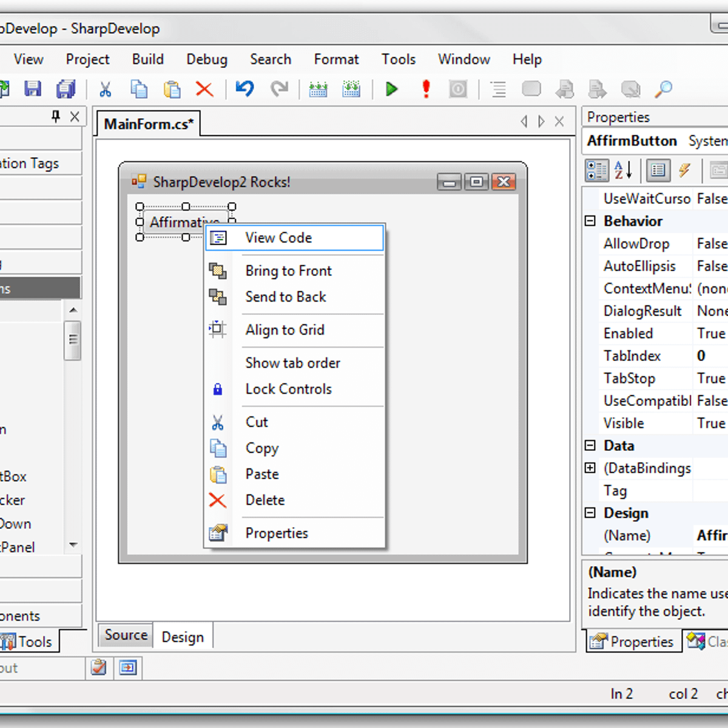728x728 pixels.
Task: Click the Affirmative button on the form
Action: click(186, 222)
